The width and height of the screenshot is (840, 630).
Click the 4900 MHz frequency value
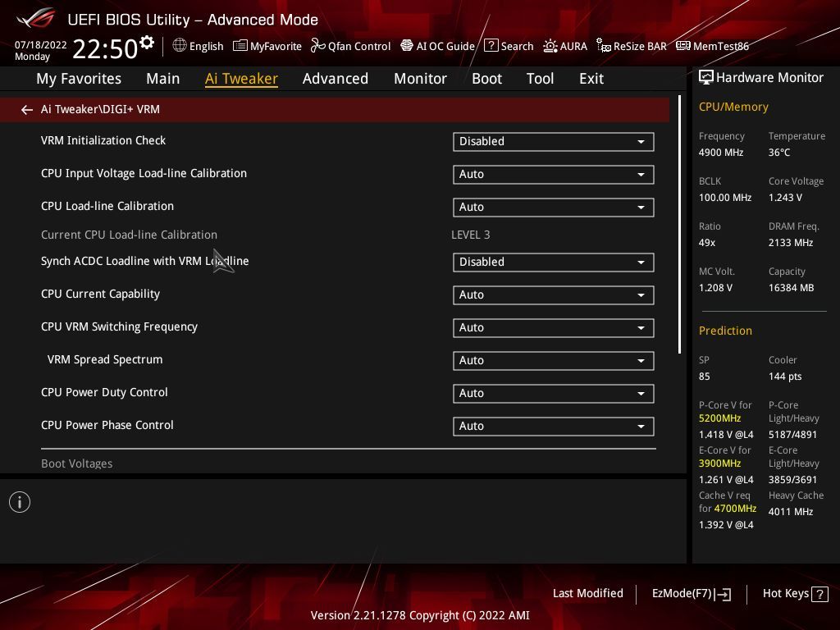[720, 152]
